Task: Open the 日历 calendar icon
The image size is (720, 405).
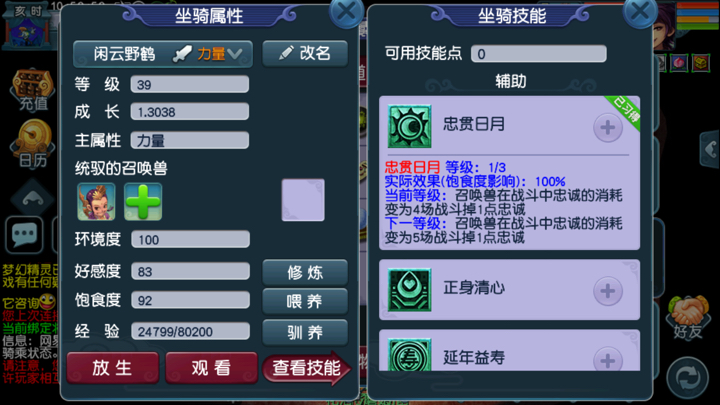Action: pyautogui.click(x=33, y=144)
